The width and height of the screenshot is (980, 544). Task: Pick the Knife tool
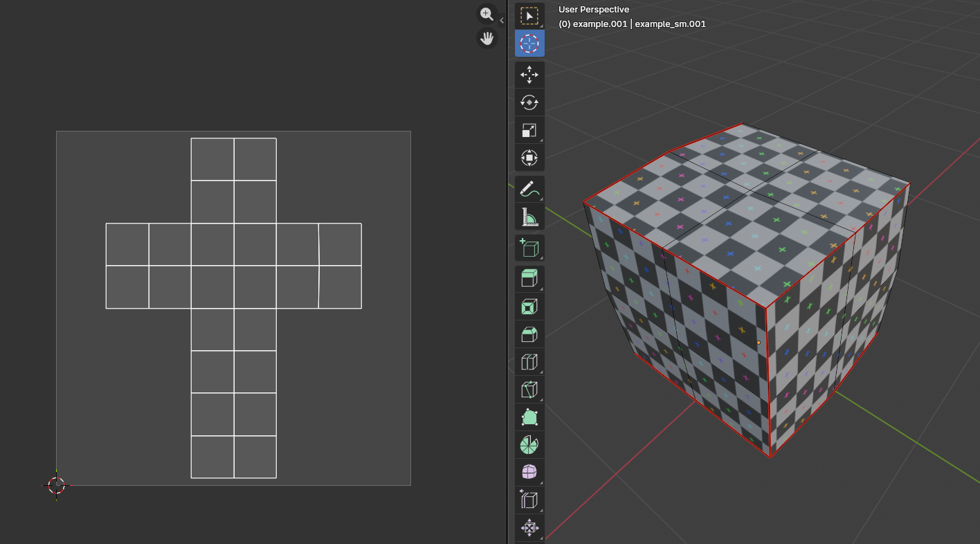529,389
